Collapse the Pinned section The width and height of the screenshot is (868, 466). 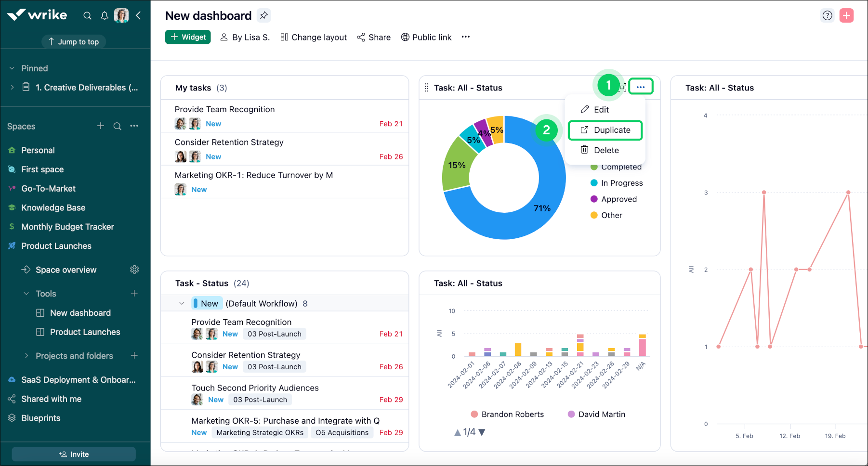tap(11, 68)
